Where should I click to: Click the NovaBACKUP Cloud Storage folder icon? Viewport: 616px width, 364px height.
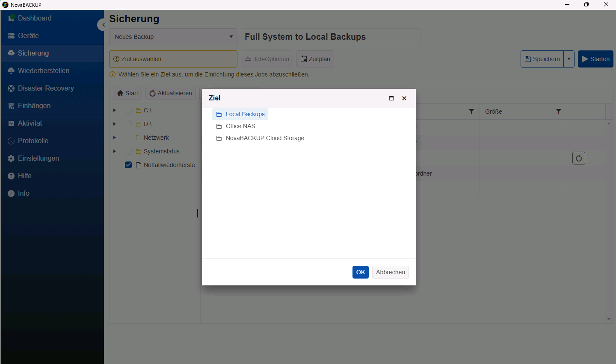coord(219,138)
